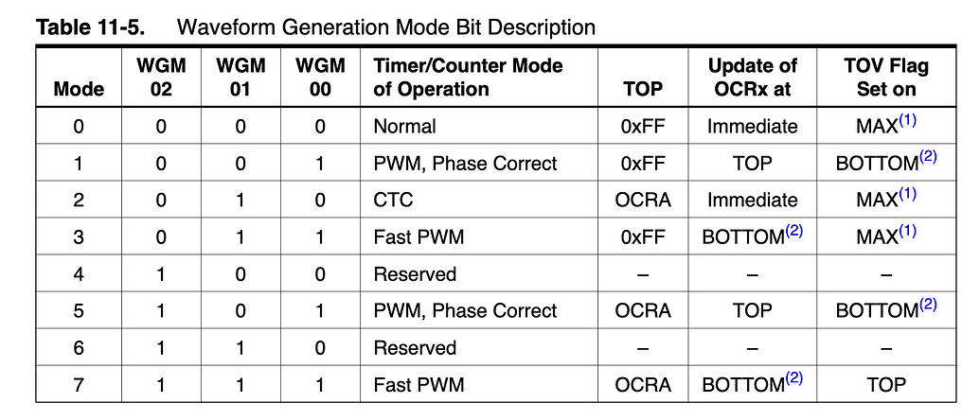The width and height of the screenshot is (980, 420).
Task: Click 'Normal' in mode 0 row
Action: (x=404, y=126)
